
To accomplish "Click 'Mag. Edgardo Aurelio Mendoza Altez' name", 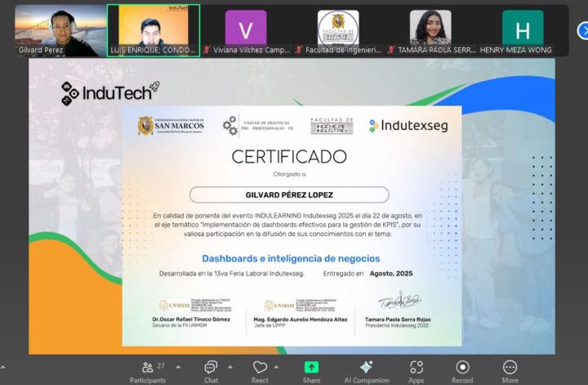I will (301, 320).
